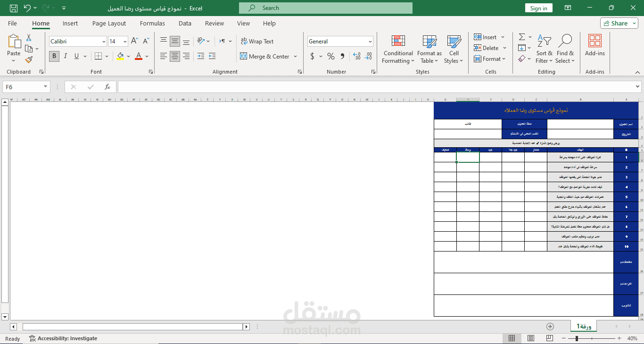Click the Increase Decimal icon
The width and height of the screenshot is (644, 344).
pos(356,56)
